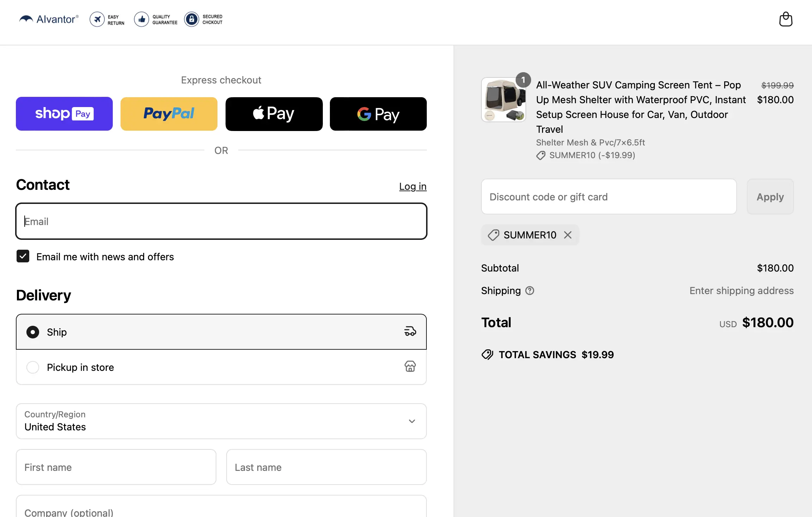Remove the SUMMER10 discount code
812x517 pixels.
(x=567, y=235)
